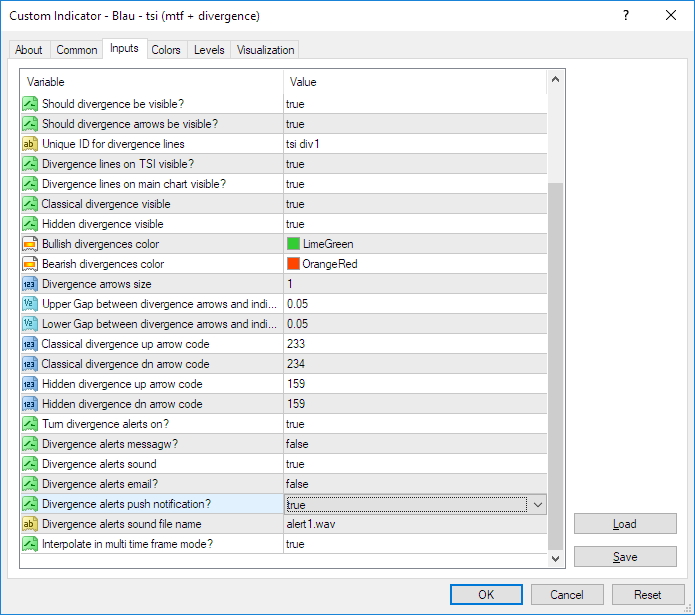The width and height of the screenshot is (695, 615).
Task: Click the boolean icon beside Hidden divergence visible
Action: 30,224
